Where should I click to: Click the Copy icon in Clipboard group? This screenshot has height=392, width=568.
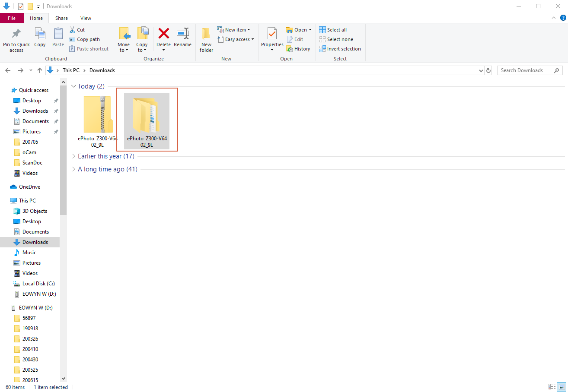coord(40,37)
